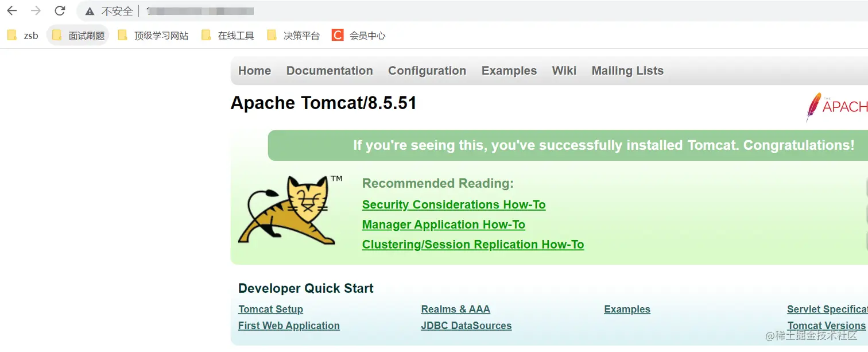The width and height of the screenshot is (868, 352).
Task: Reload the page with refresh icon
Action: (60, 11)
